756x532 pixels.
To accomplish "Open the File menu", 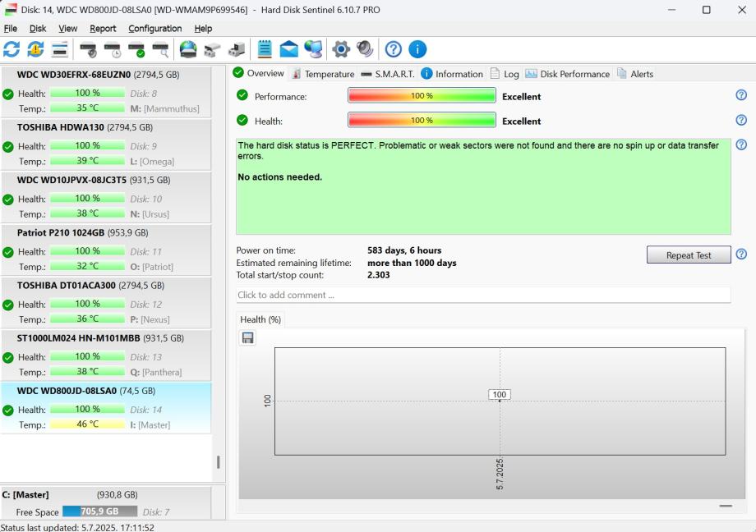I will [11, 29].
